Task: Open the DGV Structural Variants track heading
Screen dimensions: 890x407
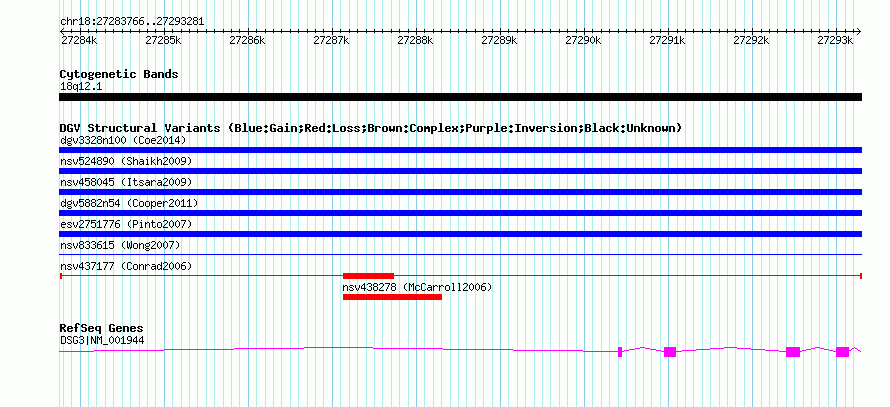Action: click(371, 128)
